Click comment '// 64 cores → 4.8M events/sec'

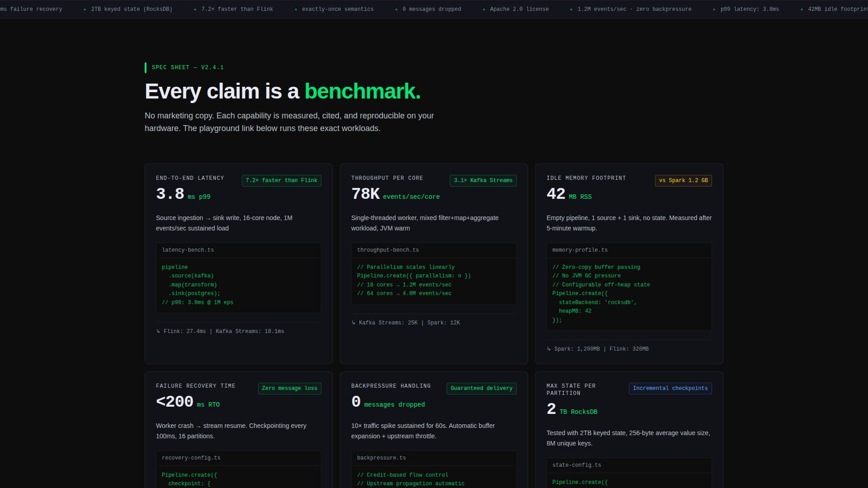[404, 294]
